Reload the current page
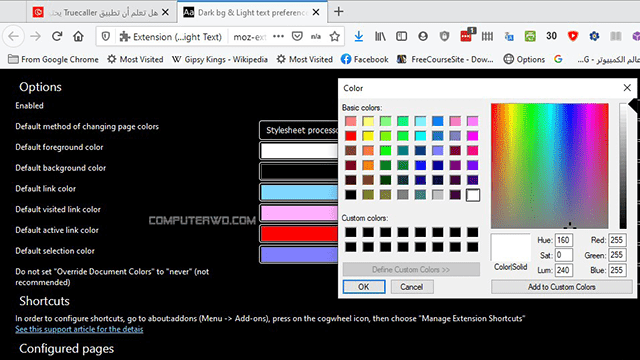 57,37
